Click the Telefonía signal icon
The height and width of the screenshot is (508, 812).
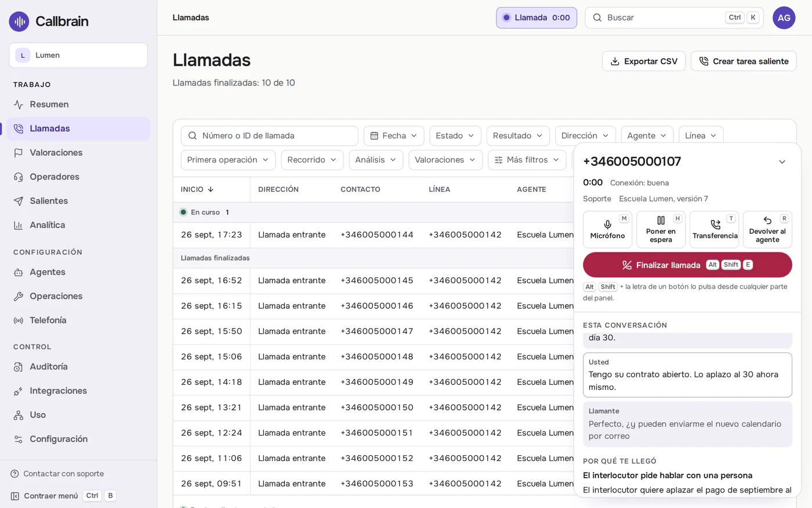pyautogui.click(x=19, y=320)
